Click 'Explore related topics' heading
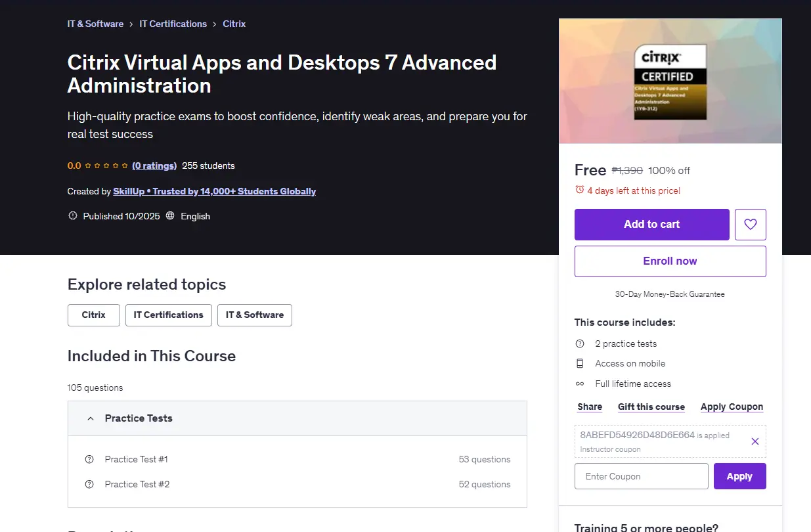811x532 pixels. pyautogui.click(x=146, y=284)
